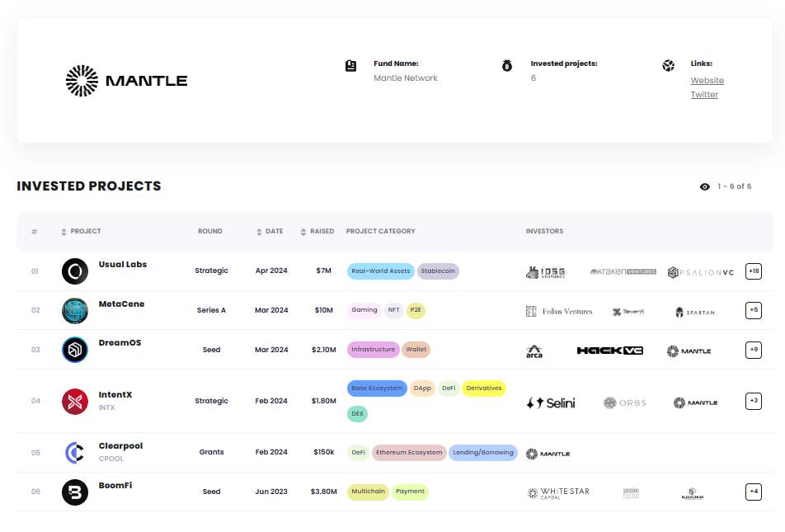The image size is (785, 532).
Task: Click the Fund Name book icon
Action: (351, 66)
